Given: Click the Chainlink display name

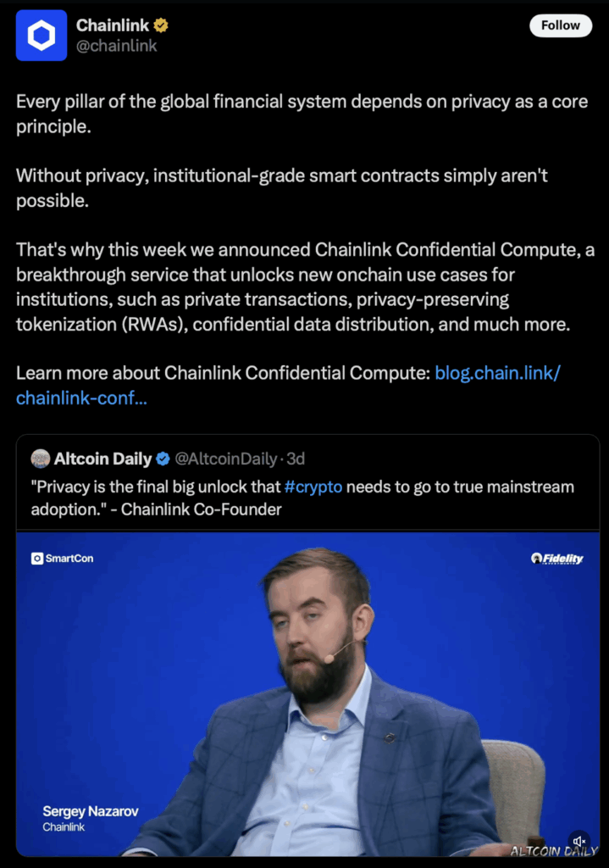Looking at the screenshot, I should [x=112, y=25].
